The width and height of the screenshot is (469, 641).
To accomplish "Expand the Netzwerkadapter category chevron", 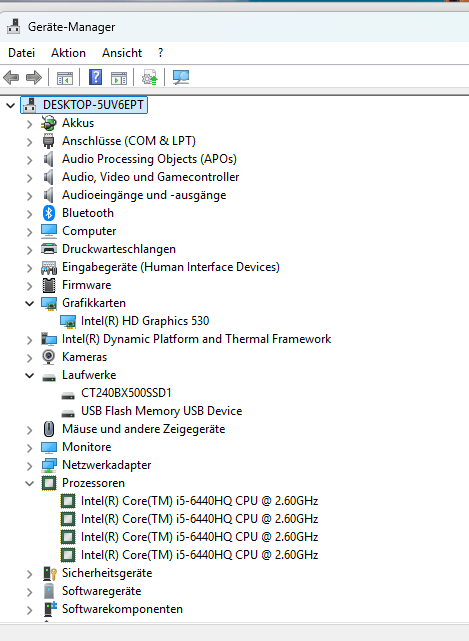I will point(29,465).
